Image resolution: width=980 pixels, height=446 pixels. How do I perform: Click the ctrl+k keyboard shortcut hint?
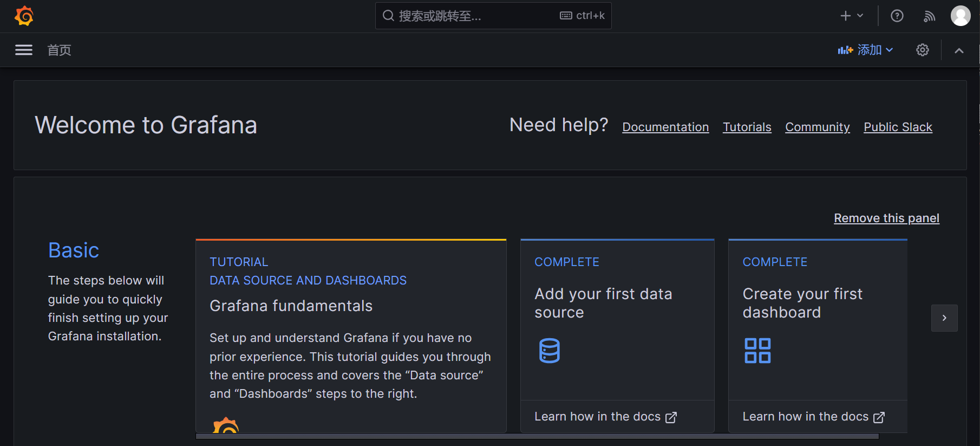pyautogui.click(x=583, y=16)
